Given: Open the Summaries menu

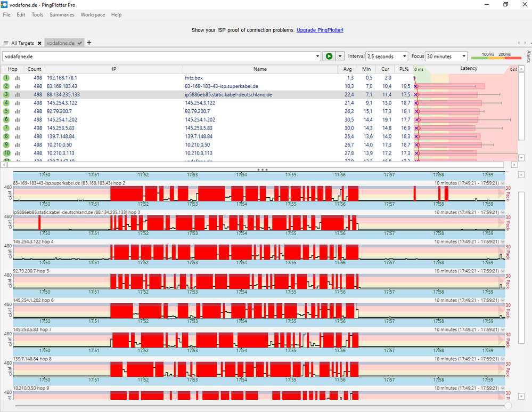Looking at the screenshot, I should click(62, 15).
